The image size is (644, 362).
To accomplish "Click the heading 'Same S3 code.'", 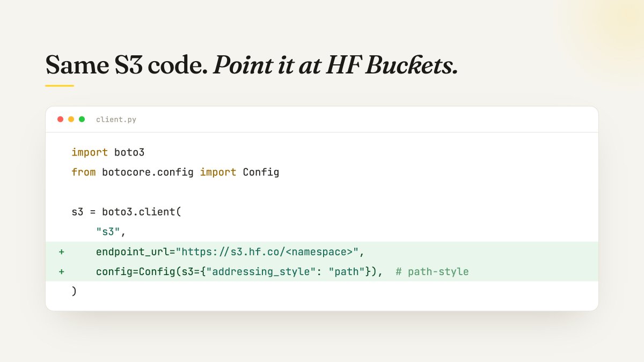I will 127,65.
